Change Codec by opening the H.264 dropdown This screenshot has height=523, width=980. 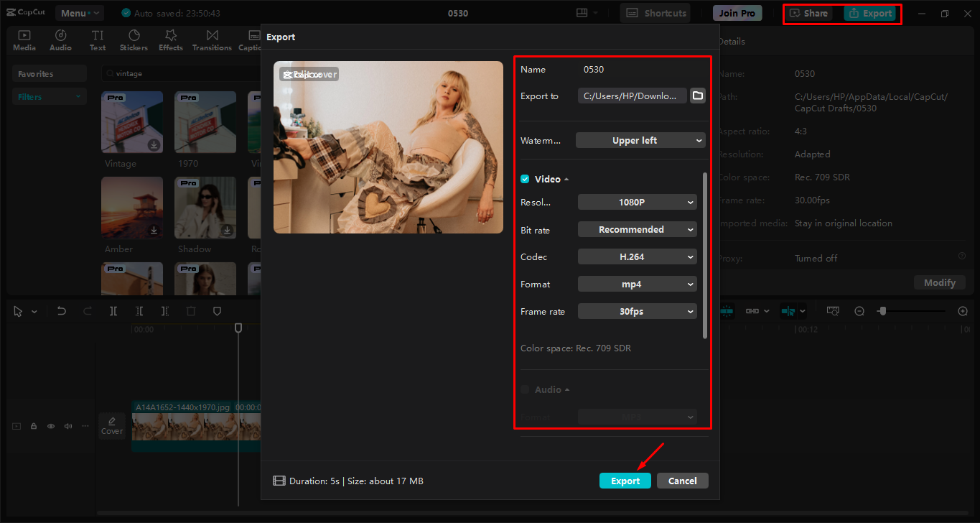coord(637,256)
